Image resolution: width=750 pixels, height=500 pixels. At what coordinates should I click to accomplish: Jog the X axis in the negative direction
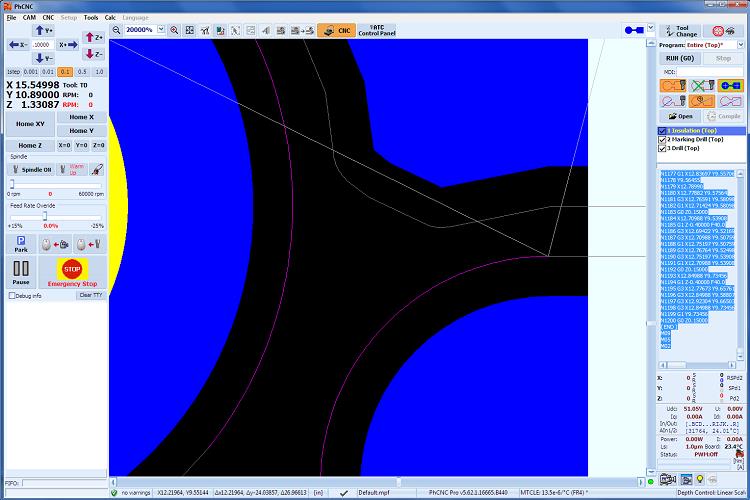(x=18, y=44)
